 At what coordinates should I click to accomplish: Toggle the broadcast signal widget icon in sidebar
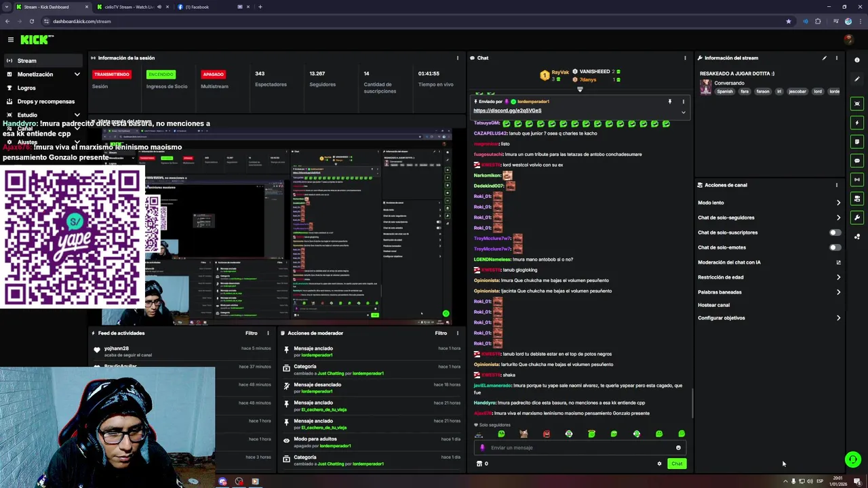tap(857, 180)
